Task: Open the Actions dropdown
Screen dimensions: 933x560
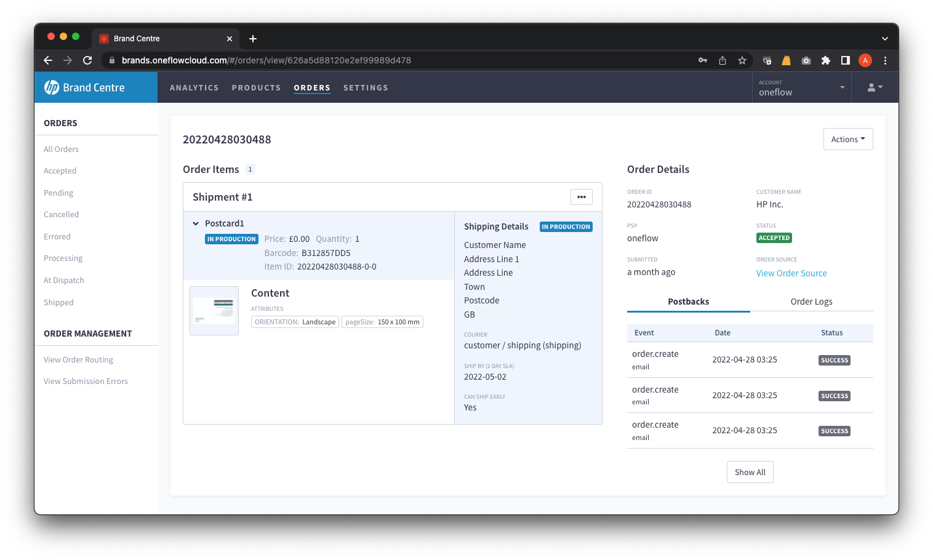Action: point(847,139)
